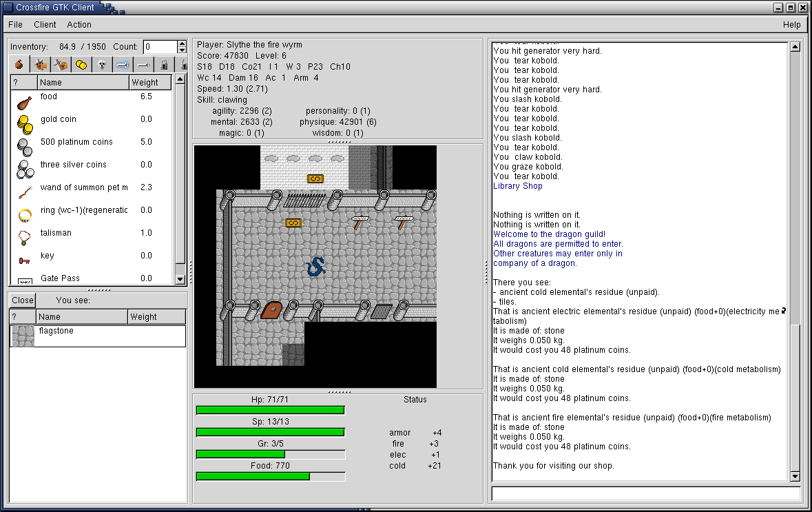Open the padlock inventory filter tab
The height and width of the screenshot is (512, 812).
pos(164,65)
